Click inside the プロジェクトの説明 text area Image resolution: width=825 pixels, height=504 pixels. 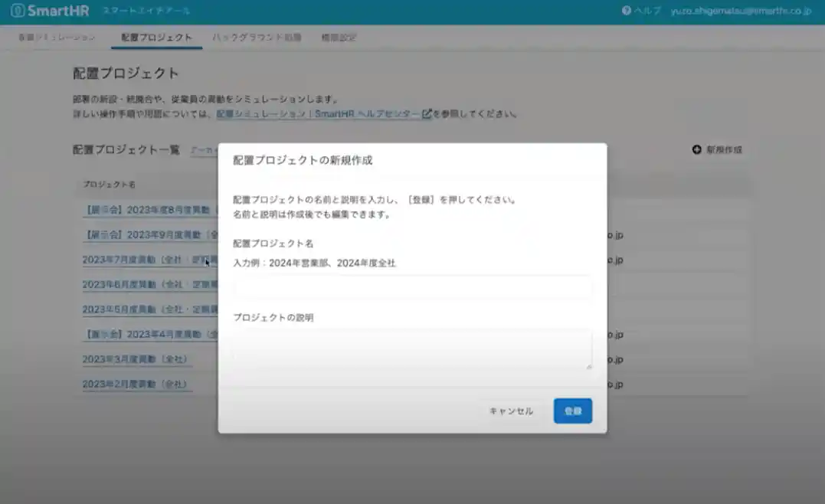[x=412, y=349]
